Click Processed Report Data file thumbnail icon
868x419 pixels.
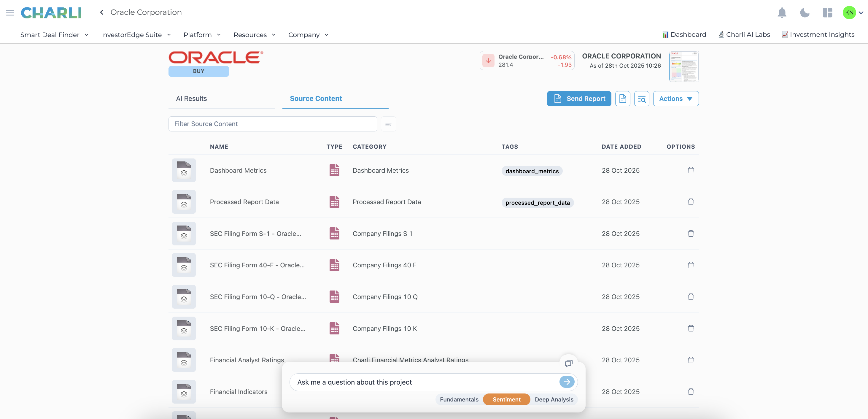[x=184, y=201]
